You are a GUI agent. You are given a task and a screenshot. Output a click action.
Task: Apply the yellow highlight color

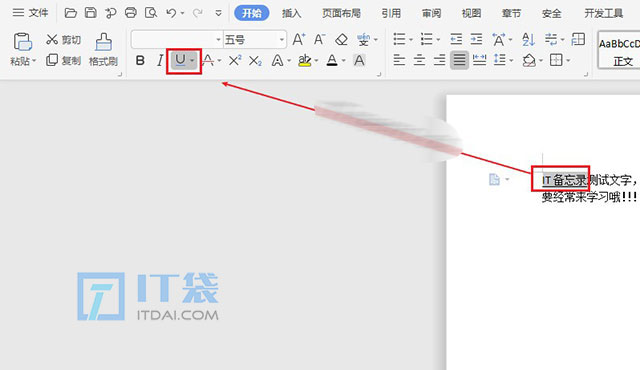tap(304, 61)
